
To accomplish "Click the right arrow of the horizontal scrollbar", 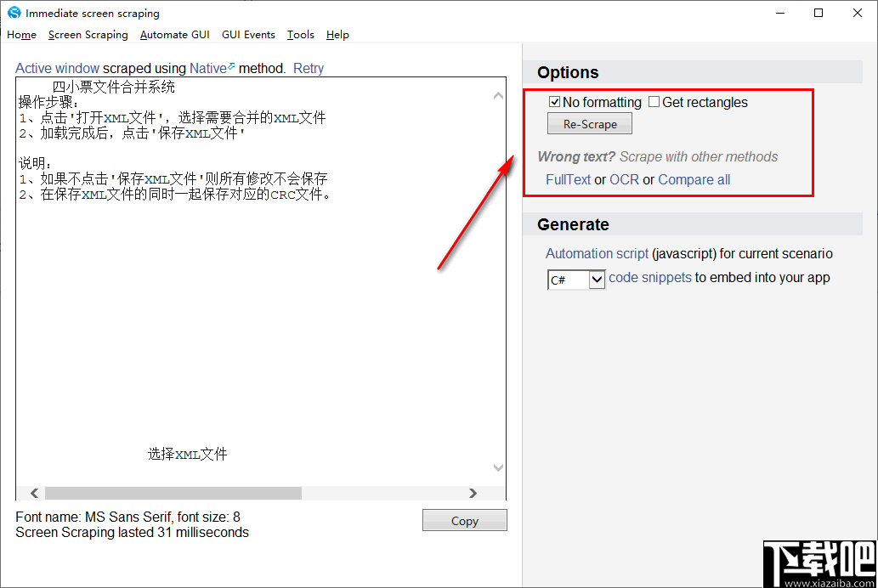I will [x=473, y=493].
